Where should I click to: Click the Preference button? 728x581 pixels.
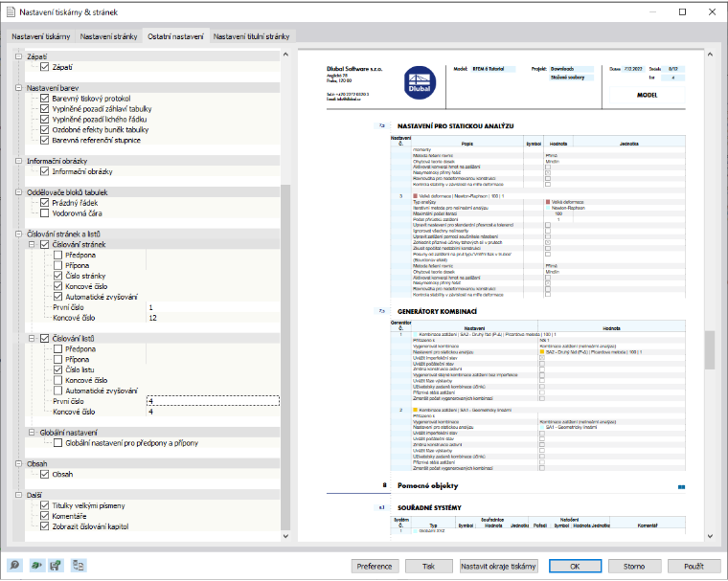point(375,566)
